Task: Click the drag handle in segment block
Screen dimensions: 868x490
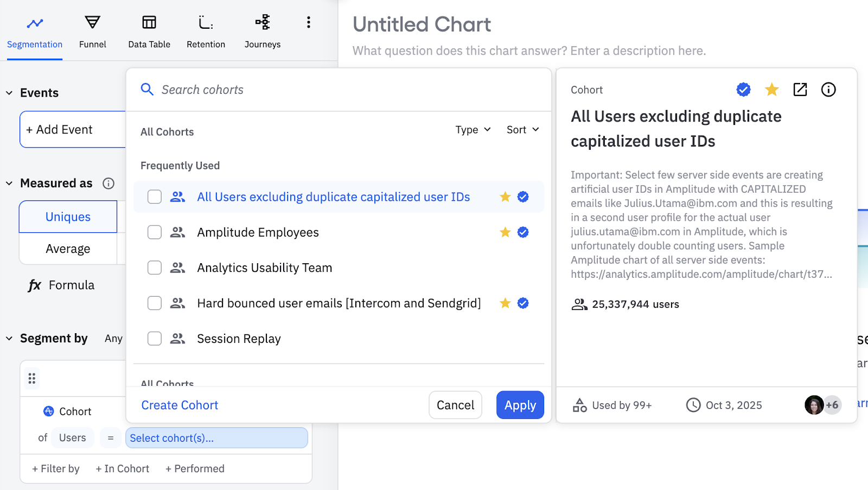Action: click(x=32, y=378)
